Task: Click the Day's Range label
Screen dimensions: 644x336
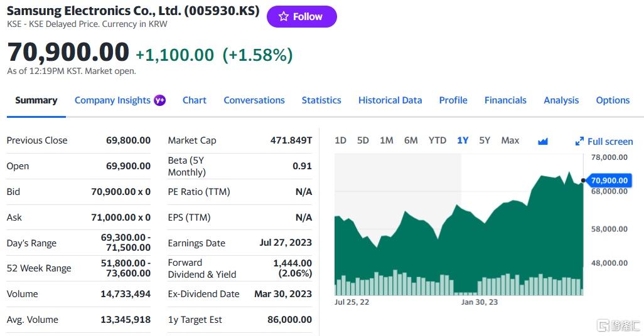Action: (31, 243)
